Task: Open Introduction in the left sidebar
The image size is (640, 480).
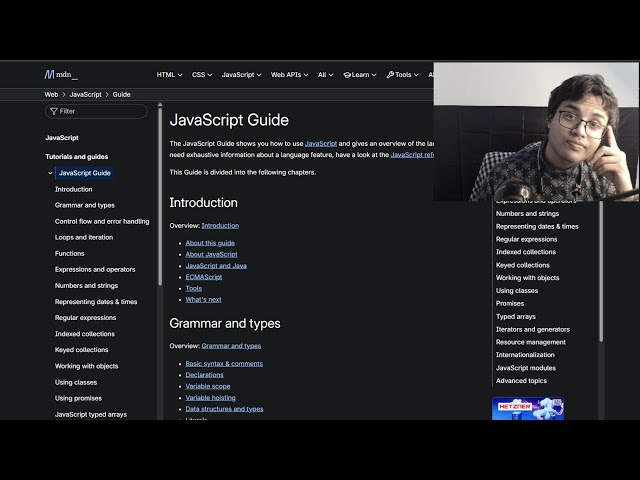Action: [x=73, y=189]
